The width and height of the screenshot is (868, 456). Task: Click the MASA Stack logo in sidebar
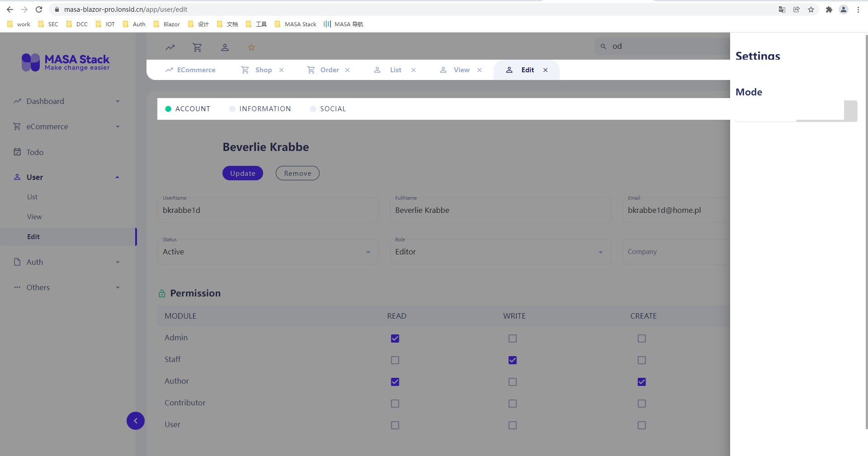(x=66, y=62)
